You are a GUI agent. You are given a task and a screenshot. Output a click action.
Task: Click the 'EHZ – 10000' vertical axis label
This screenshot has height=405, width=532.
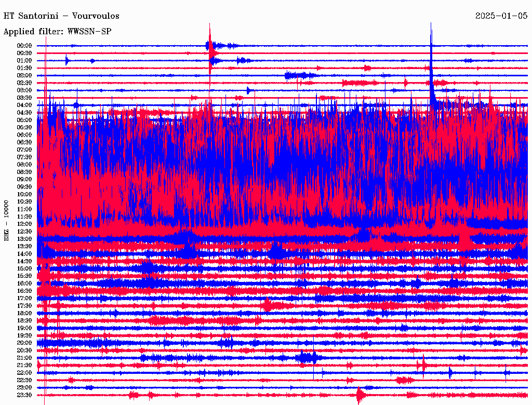(6, 221)
